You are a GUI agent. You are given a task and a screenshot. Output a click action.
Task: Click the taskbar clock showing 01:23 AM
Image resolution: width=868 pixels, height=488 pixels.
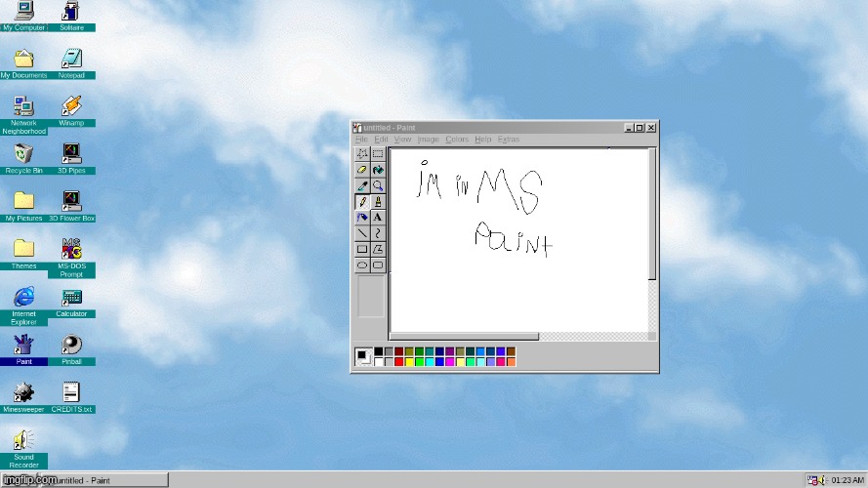[847, 480]
